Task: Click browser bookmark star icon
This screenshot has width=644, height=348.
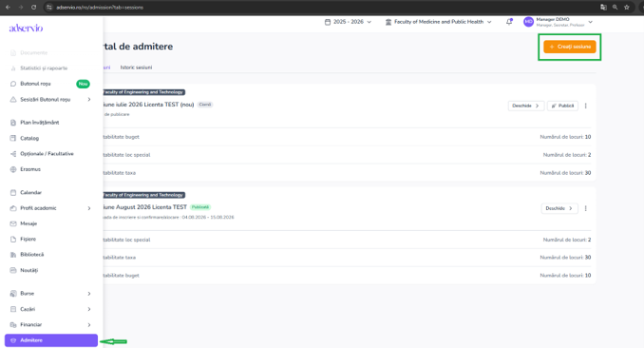Action: pos(626,7)
